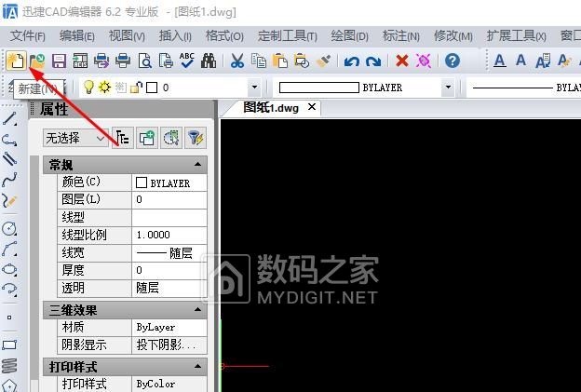The width and height of the screenshot is (581, 392).
Task: Click the 线型比例 value 1.0000
Action: pyautogui.click(x=169, y=236)
